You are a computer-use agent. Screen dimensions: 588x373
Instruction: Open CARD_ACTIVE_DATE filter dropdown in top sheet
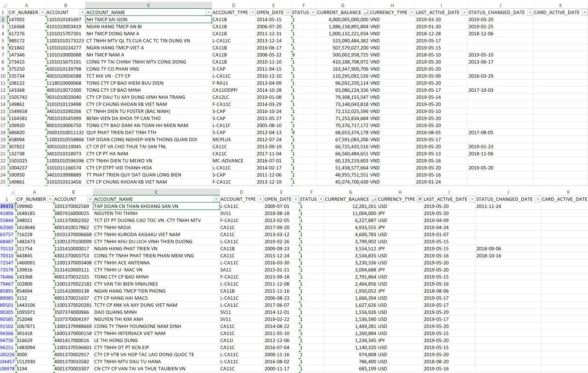click(584, 12)
